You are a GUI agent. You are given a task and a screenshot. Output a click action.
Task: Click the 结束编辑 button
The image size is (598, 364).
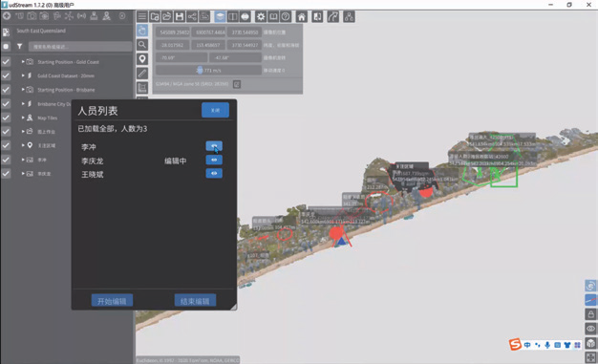(x=195, y=301)
